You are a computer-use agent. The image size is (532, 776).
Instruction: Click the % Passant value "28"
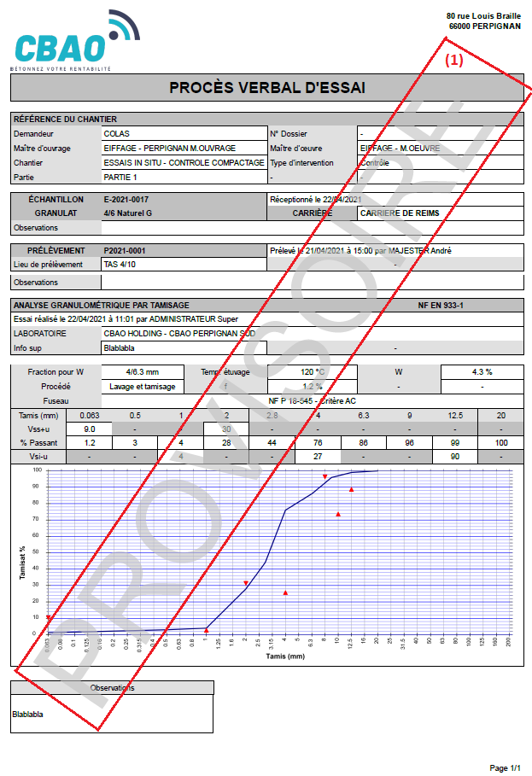226,443
